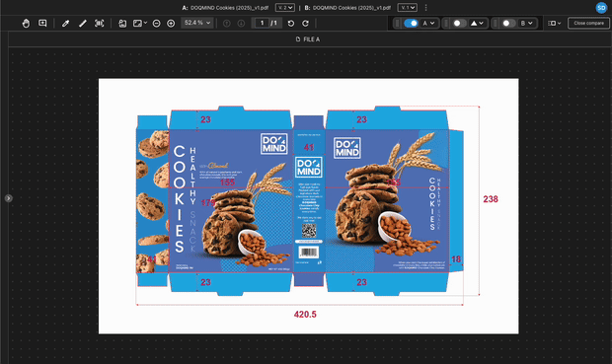Open the compare layout mode dropdown
Viewport: 612px width, 364px height.
pos(554,24)
